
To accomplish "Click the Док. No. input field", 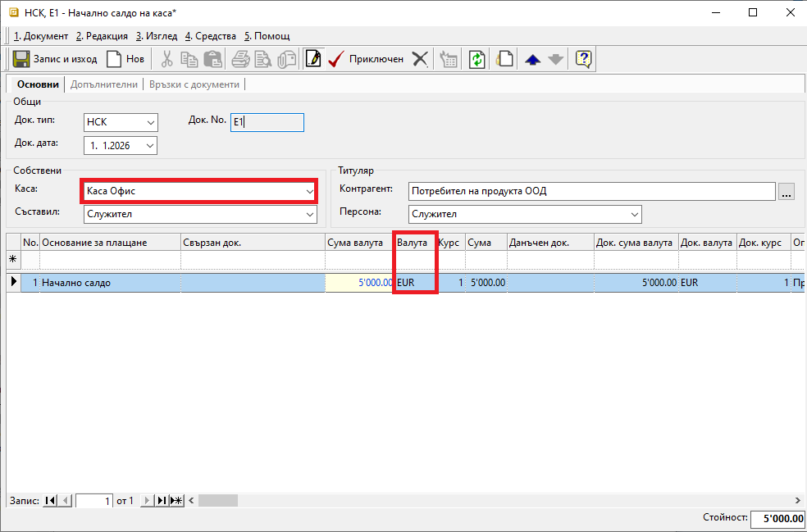I will click(x=267, y=122).
